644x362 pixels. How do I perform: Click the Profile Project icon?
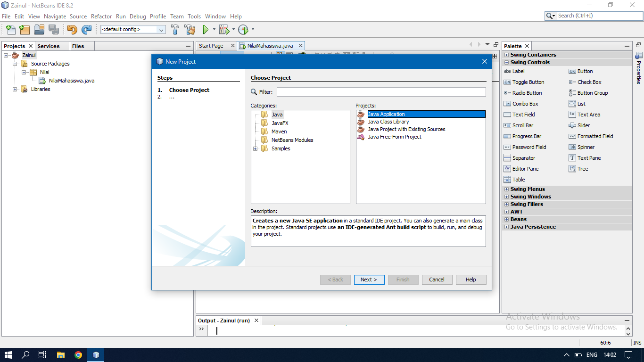pyautogui.click(x=243, y=30)
